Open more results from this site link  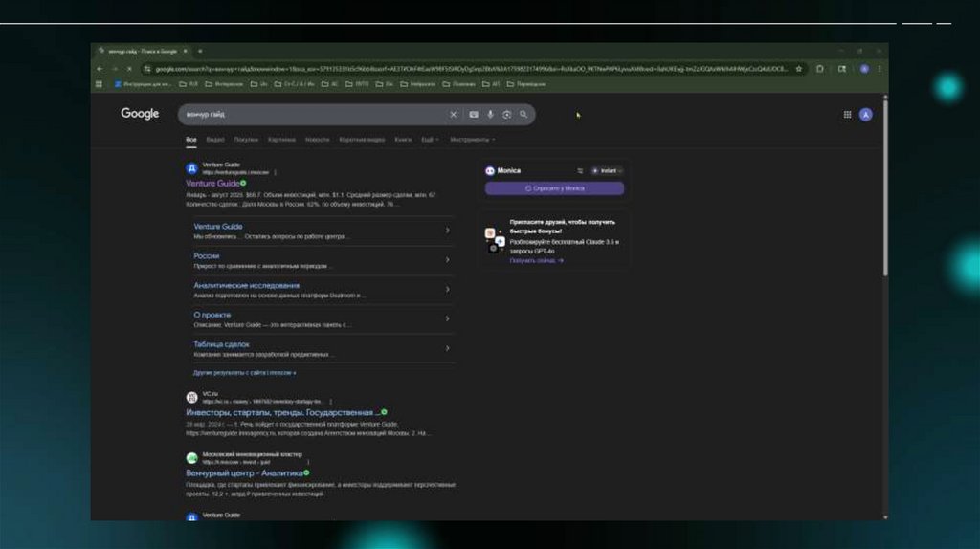point(244,373)
